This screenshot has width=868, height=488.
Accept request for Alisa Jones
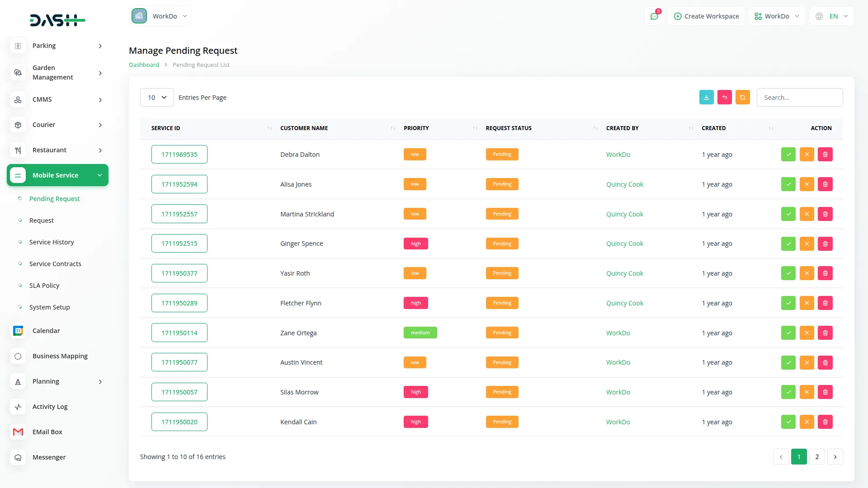788,184
